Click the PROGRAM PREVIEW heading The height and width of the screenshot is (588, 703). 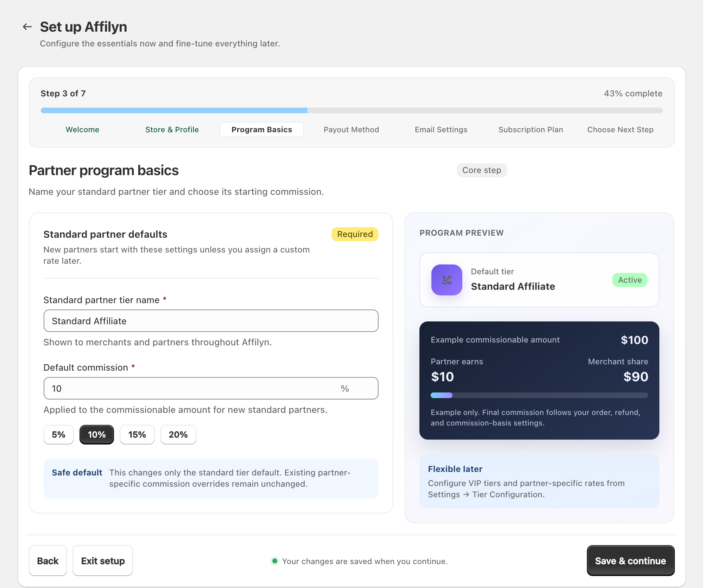point(462,233)
